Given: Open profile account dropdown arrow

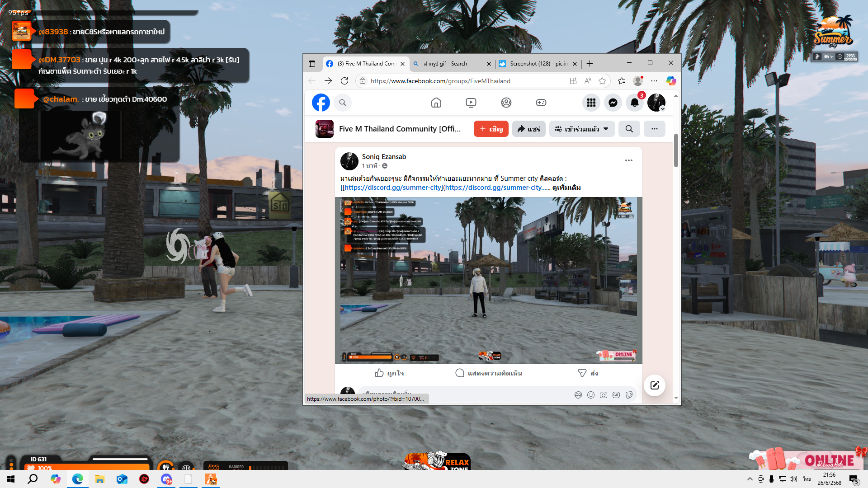Looking at the screenshot, I should (662, 109).
